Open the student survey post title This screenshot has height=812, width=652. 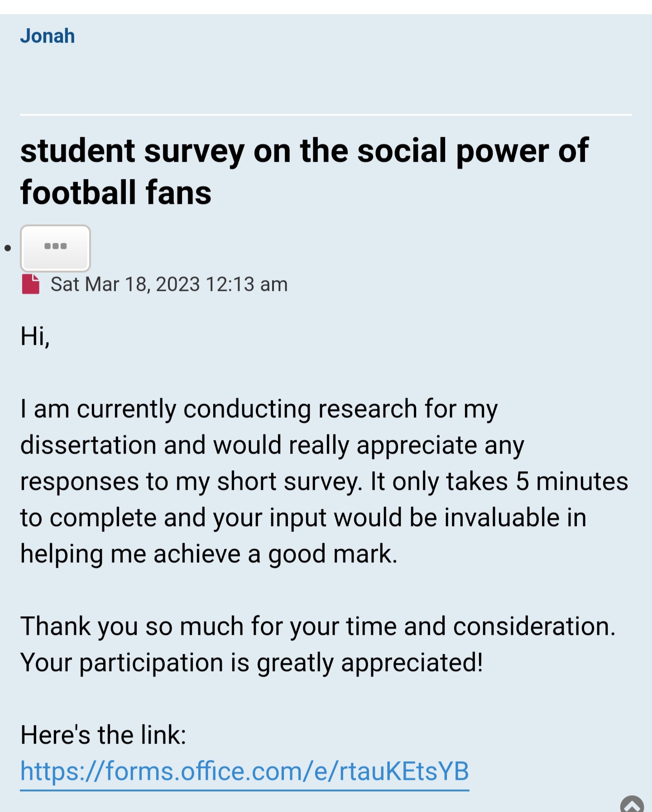coord(304,172)
